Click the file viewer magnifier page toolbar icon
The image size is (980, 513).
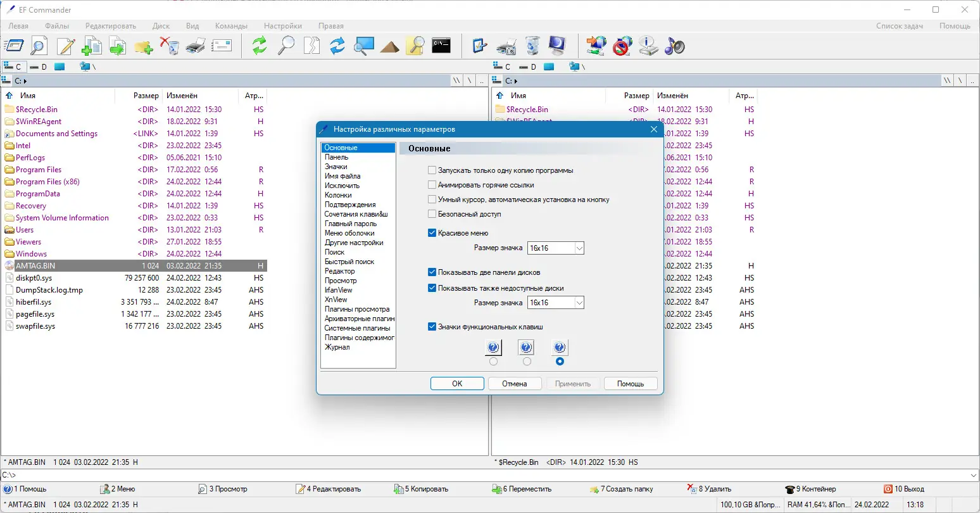point(39,46)
